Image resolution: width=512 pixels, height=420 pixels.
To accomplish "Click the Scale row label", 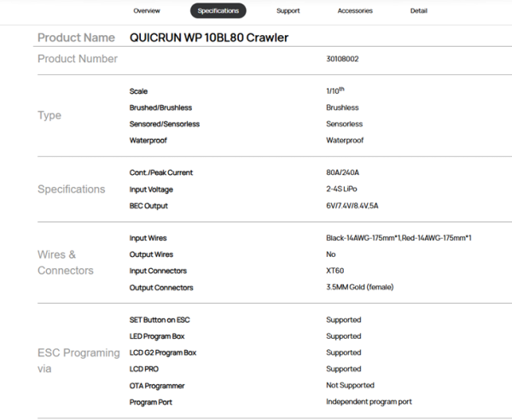I will click(138, 91).
